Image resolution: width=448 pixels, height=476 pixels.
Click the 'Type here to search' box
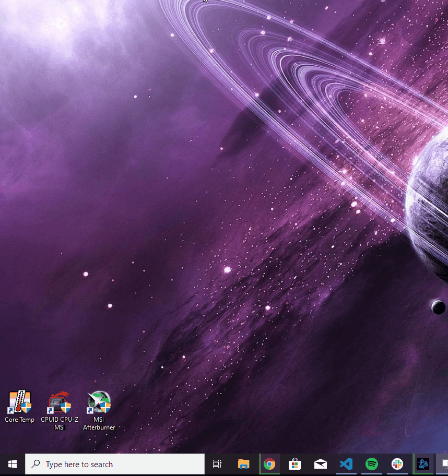click(x=115, y=464)
